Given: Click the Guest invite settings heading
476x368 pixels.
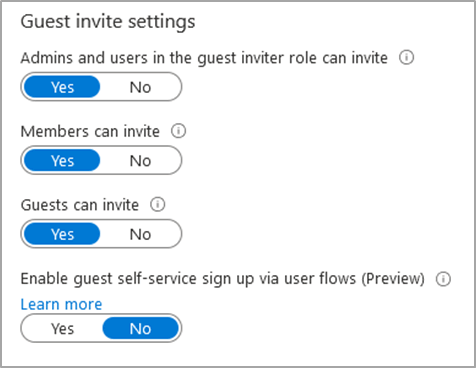Looking at the screenshot, I should 108,22.
